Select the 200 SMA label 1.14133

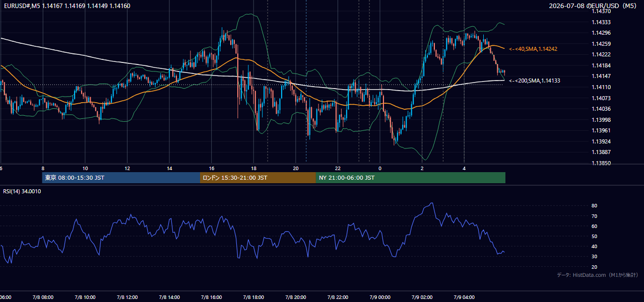click(535, 81)
